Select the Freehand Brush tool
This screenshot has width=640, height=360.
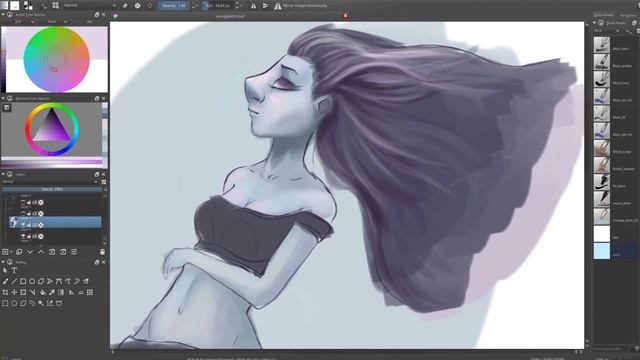[x=5, y=281]
